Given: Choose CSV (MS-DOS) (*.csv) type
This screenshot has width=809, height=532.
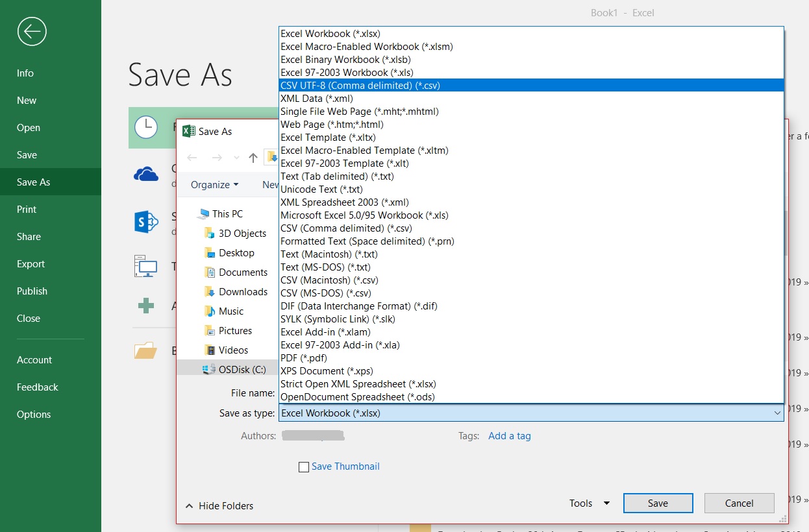Looking at the screenshot, I should (531, 293).
